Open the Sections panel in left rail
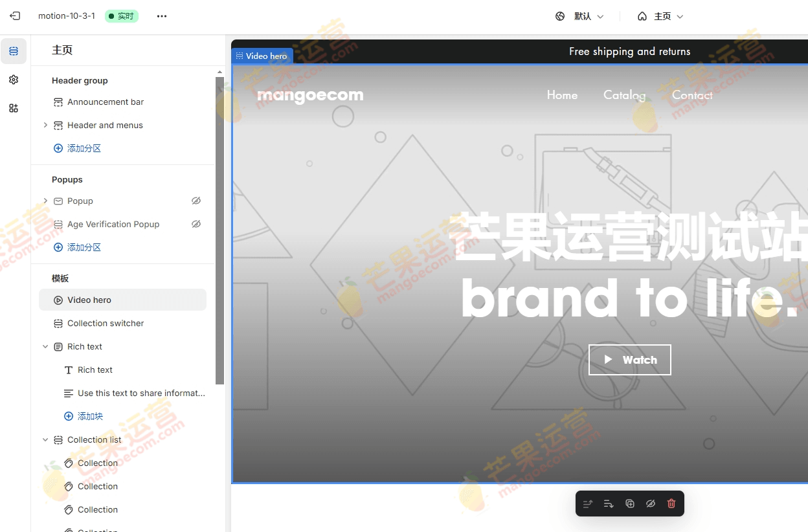The height and width of the screenshot is (532, 808). pos(14,51)
